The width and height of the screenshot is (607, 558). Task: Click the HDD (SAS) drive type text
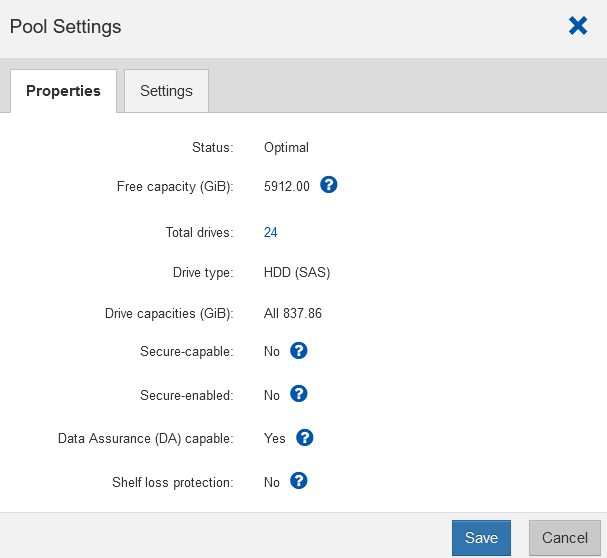click(x=297, y=272)
